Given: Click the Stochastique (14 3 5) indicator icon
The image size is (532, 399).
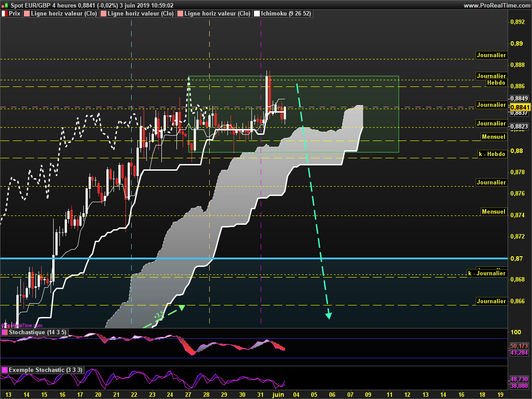Looking at the screenshot, I should [4, 332].
